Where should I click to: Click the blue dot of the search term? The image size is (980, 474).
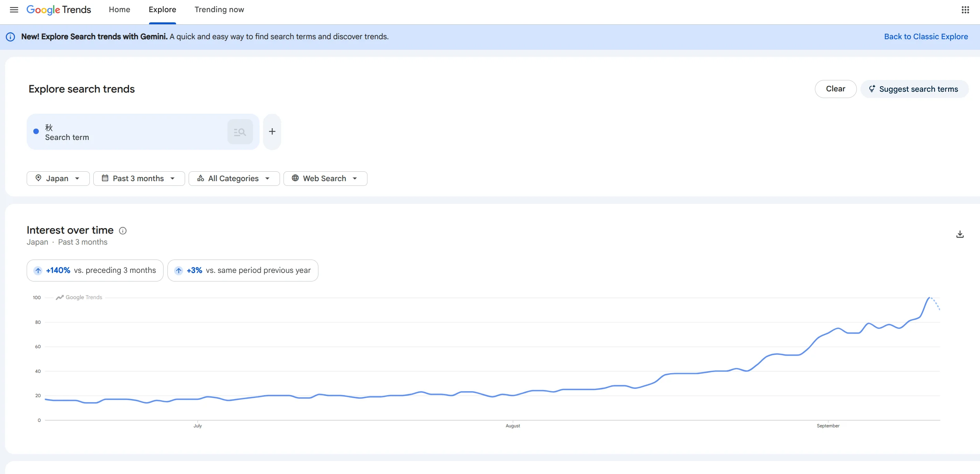pyautogui.click(x=36, y=132)
